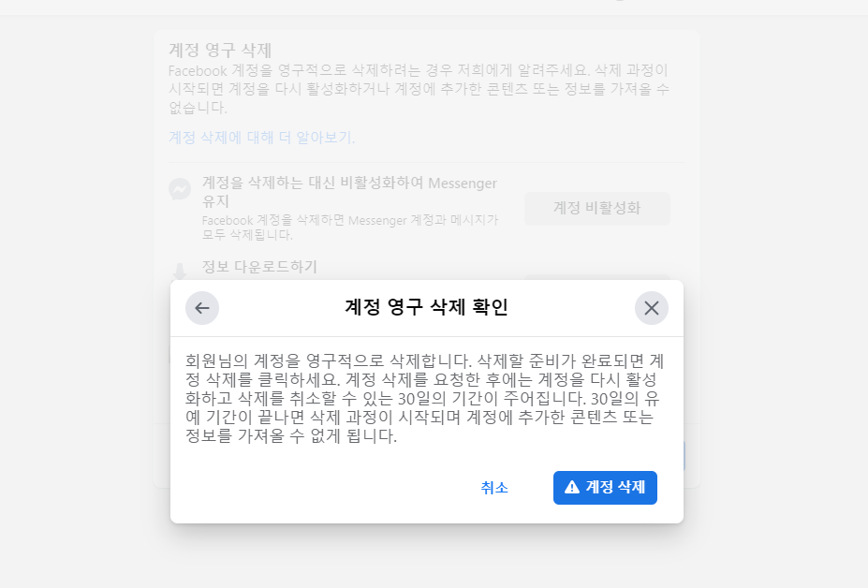Click the download arrow icon beside 정보 다운로드하기
Screen dimensions: 868x588
pos(180,272)
